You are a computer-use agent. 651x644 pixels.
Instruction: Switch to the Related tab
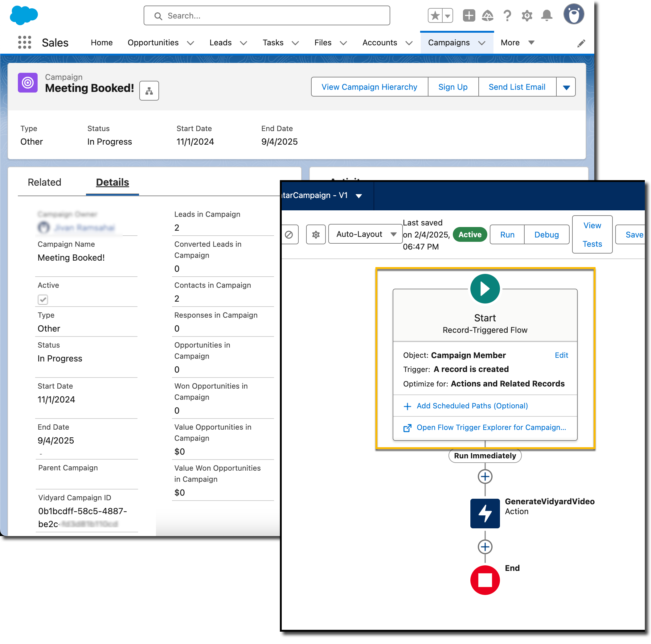tap(44, 182)
